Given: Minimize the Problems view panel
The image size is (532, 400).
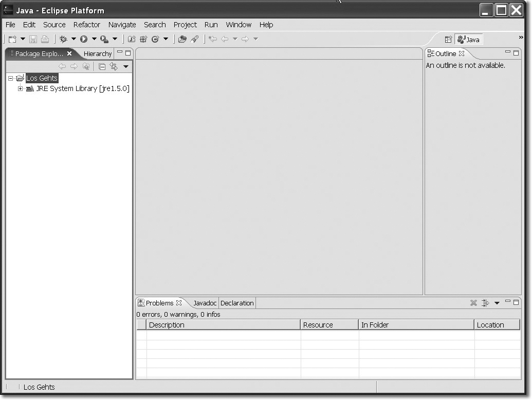Looking at the screenshot, I should [x=508, y=302].
